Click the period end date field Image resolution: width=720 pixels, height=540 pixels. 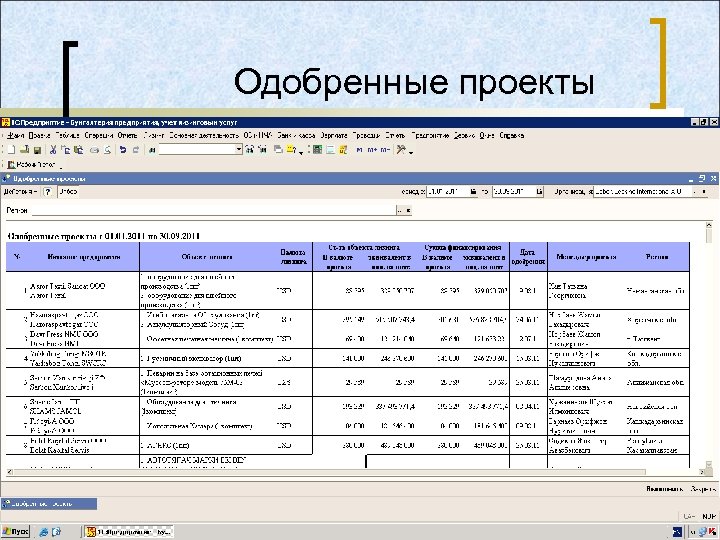[x=513, y=192]
